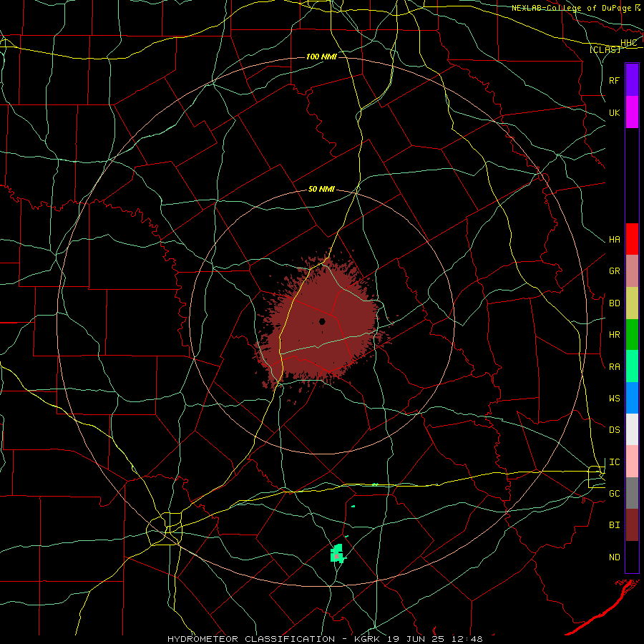Click the UK legend label
Image resolution: width=644 pixels, height=644 pixels.
click(x=614, y=113)
